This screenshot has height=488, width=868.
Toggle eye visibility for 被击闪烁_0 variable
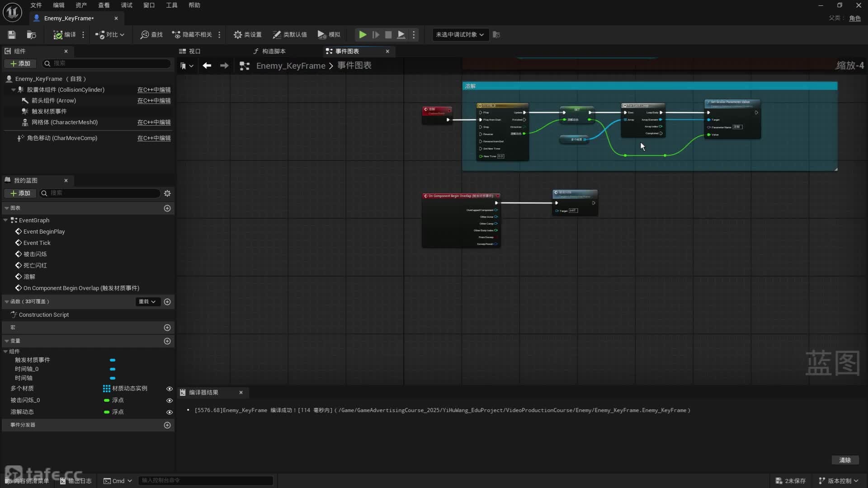point(170,401)
